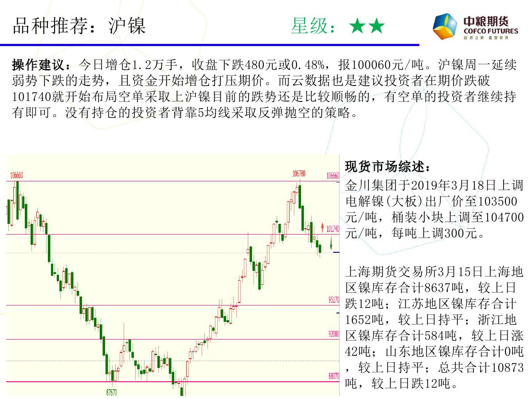
Task: Click the 106660 label at chart top-left
Action: point(16,176)
